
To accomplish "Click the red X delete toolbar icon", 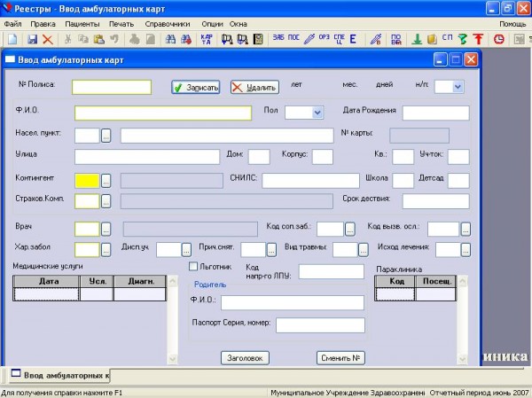I will 47,39.
